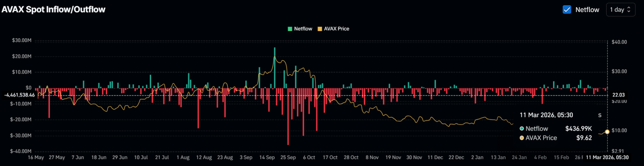Screen dimensions: 644x166
Task: Hide the Netflow series via legend label
Action: click(303, 29)
